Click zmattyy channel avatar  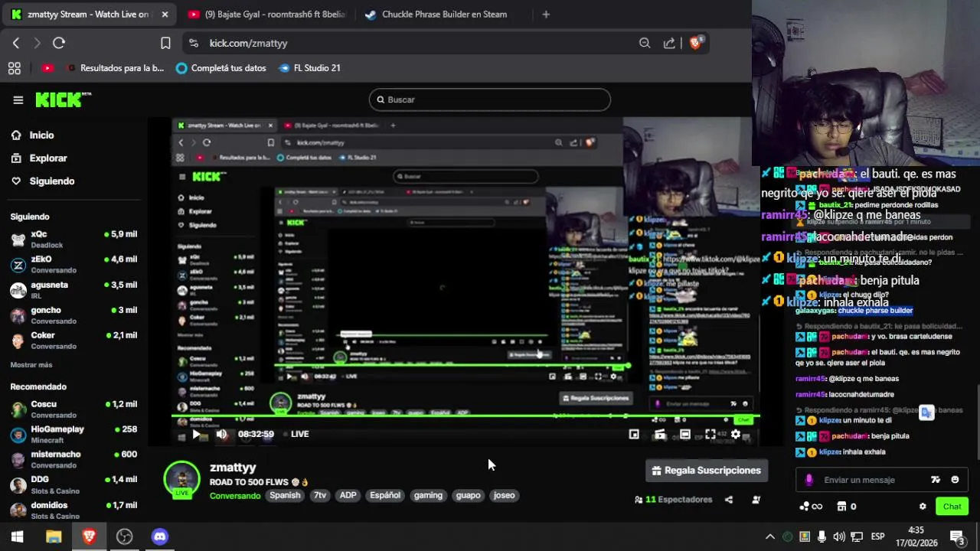pyautogui.click(x=182, y=479)
